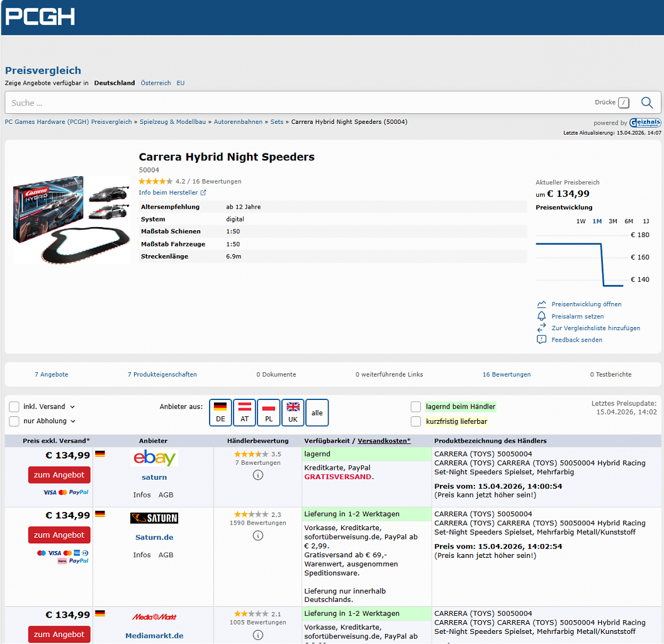Open the 0 Dokumente tab

(276, 374)
